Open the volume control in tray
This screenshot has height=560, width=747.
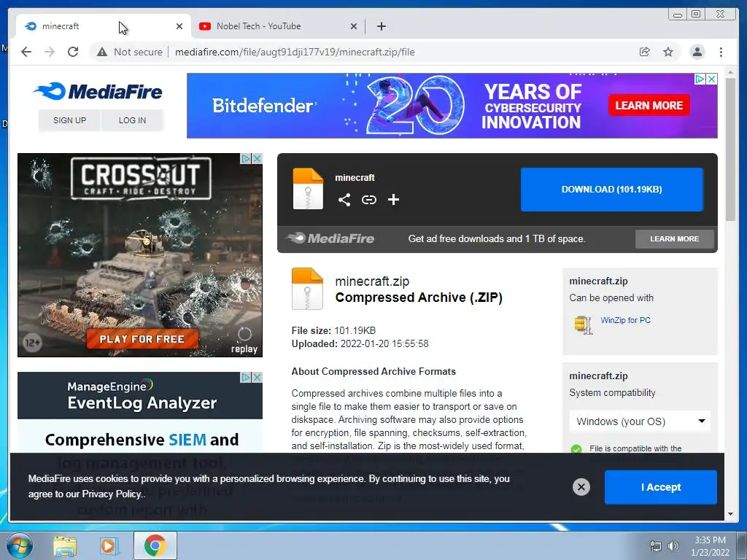[x=673, y=546]
